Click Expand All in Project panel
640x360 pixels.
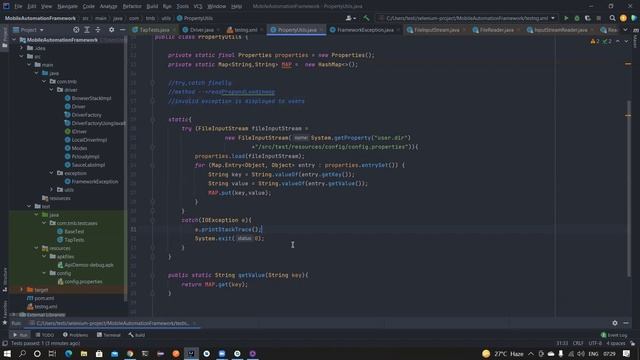87,30
